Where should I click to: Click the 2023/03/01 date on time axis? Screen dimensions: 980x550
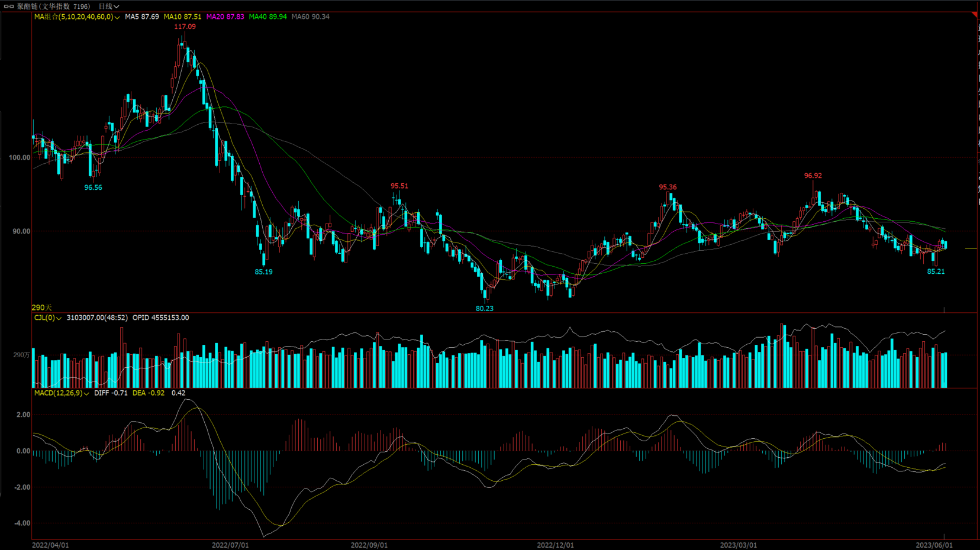[x=739, y=545]
